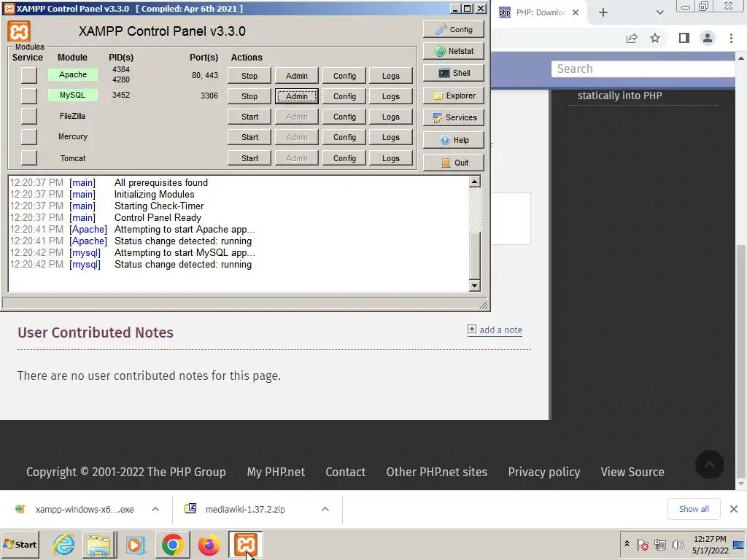The height and width of the screenshot is (560, 747).
Task: Open the Contact footer link
Action: click(x=345, y=472)
